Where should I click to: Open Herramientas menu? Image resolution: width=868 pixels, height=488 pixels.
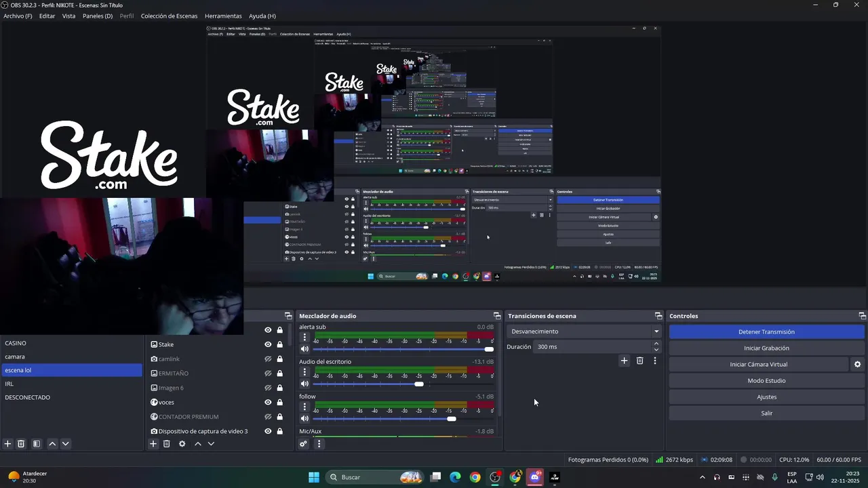pyautogui.click(x=223, y=16)
